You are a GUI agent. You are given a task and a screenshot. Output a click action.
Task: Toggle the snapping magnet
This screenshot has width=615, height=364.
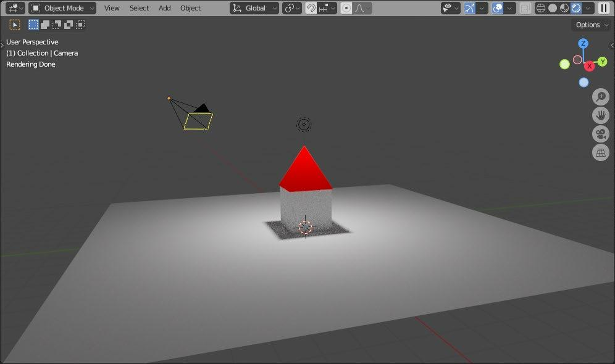pos(311,8)
